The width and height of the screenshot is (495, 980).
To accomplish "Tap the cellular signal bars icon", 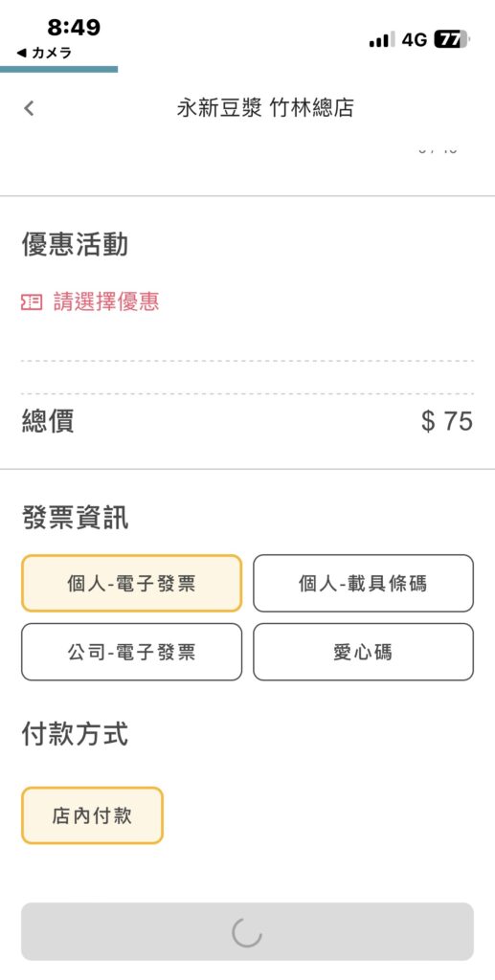I will 381,40.
